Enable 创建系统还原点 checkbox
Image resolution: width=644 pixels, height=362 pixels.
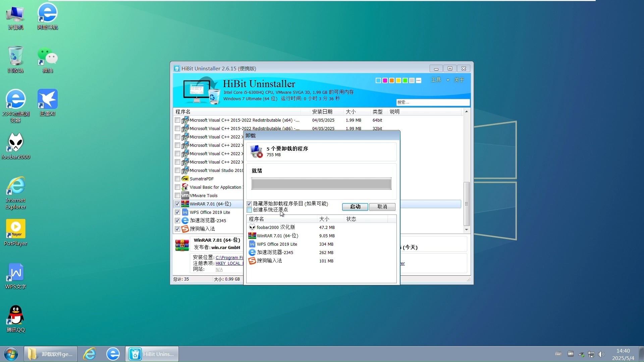tap(249, 210)
